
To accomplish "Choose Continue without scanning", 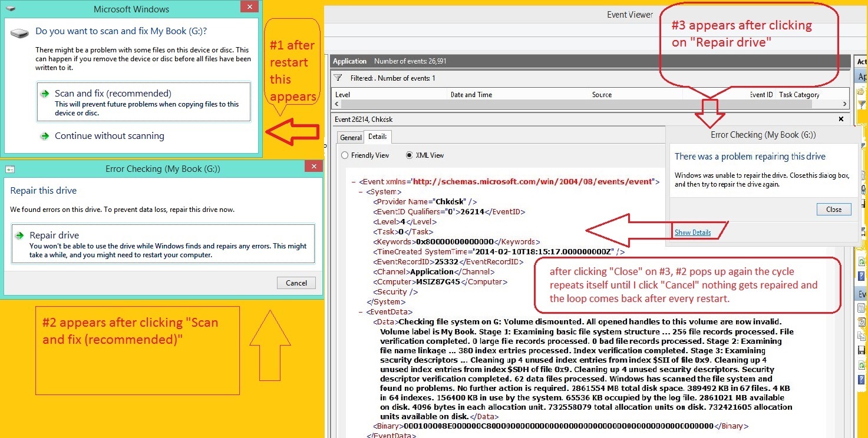I will pyautogui.click(x=110, y=136).
